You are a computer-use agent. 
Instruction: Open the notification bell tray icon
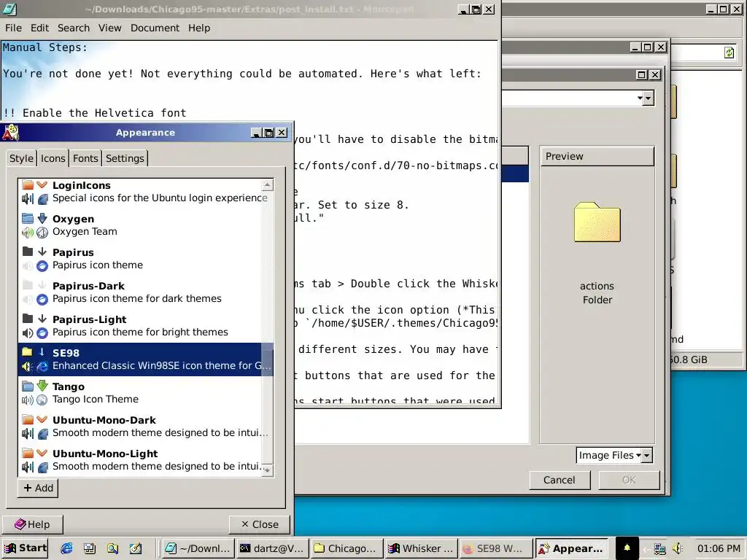coord(627,548)
